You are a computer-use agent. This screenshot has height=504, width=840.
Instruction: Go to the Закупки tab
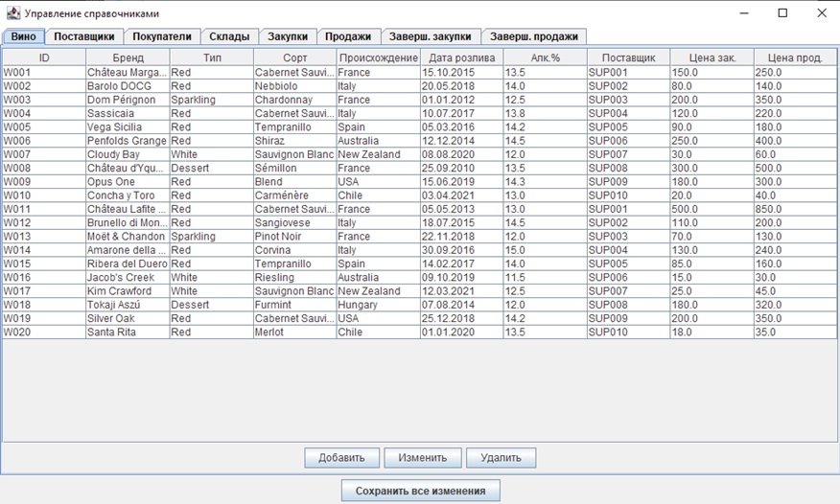tap(288, 36)
